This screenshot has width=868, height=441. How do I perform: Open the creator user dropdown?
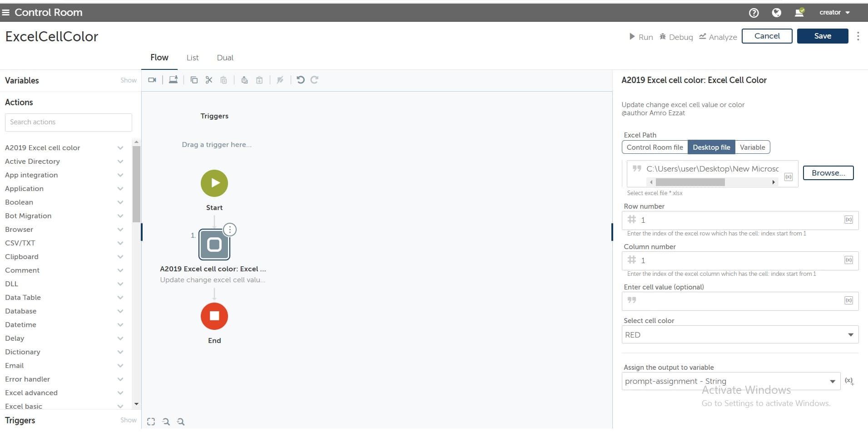(x=834, y=12)
